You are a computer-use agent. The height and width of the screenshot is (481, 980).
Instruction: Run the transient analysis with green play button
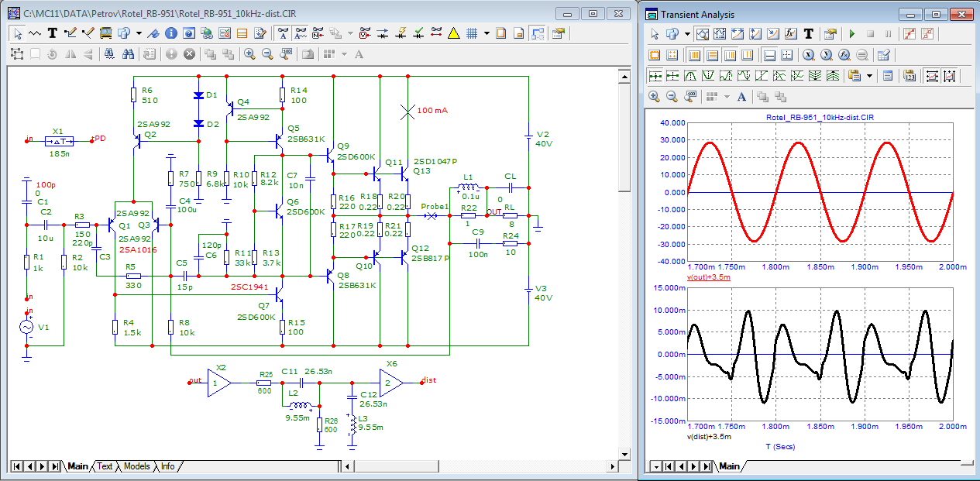[852, 34]
